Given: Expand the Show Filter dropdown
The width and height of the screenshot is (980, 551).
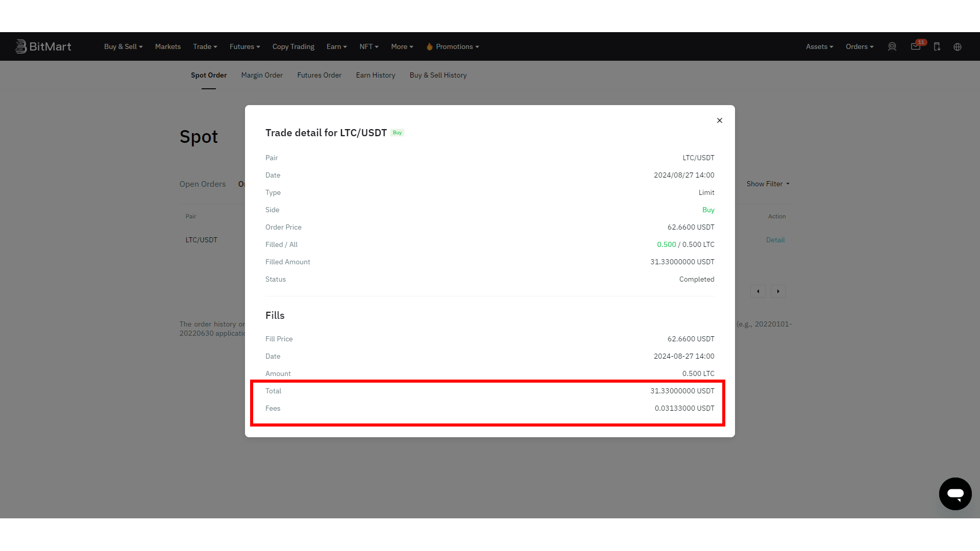Looking at the screenshot, I should pyautogui.click(x=768, y=184).
